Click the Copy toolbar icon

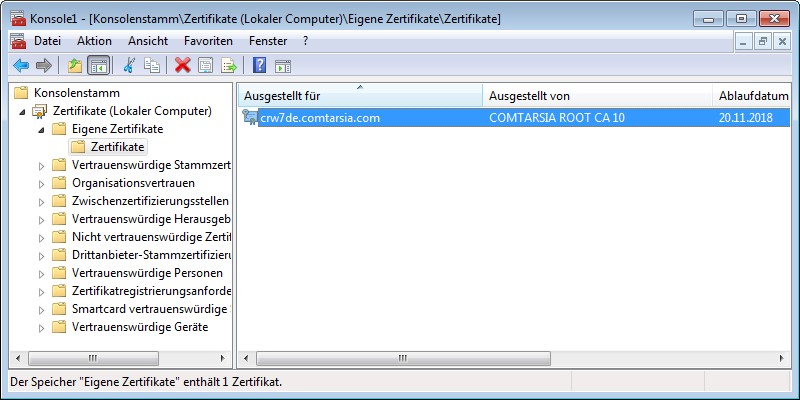152,65
